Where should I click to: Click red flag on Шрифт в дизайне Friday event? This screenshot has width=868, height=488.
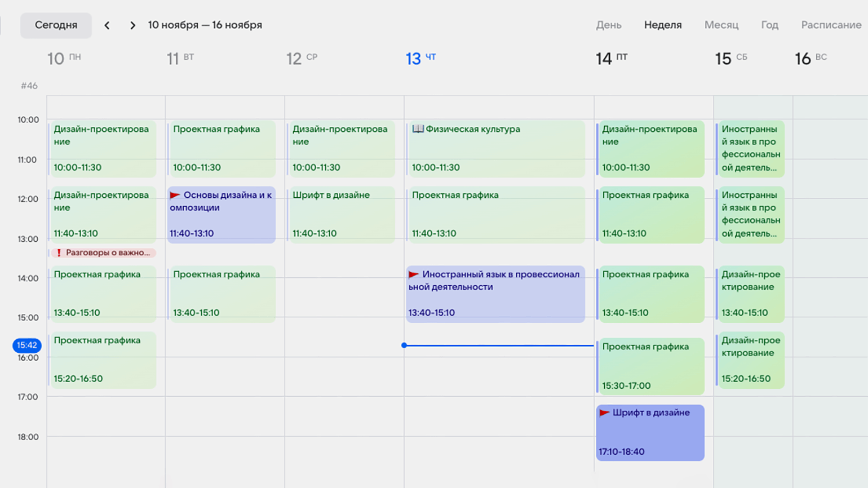(x=604, y=412)
